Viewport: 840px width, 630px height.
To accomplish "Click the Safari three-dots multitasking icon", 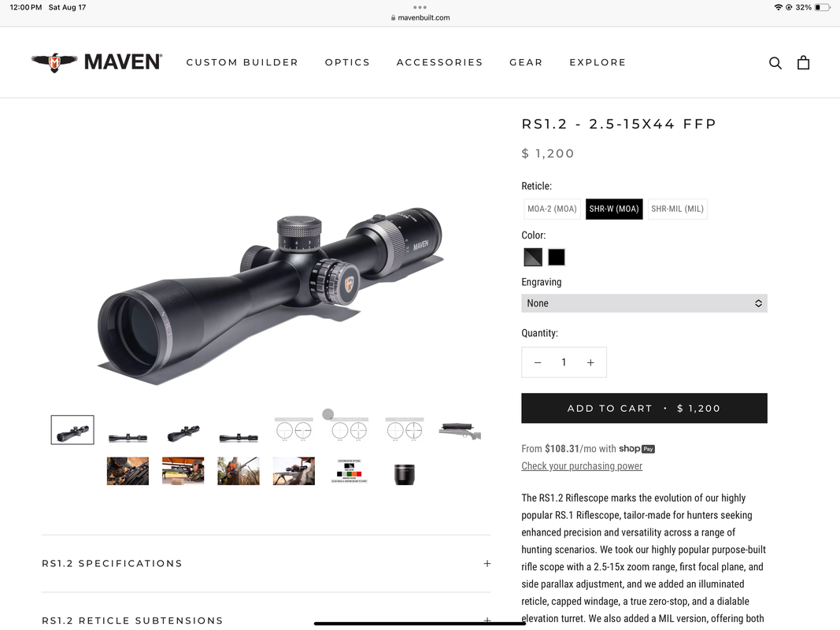I will (420, 8).
